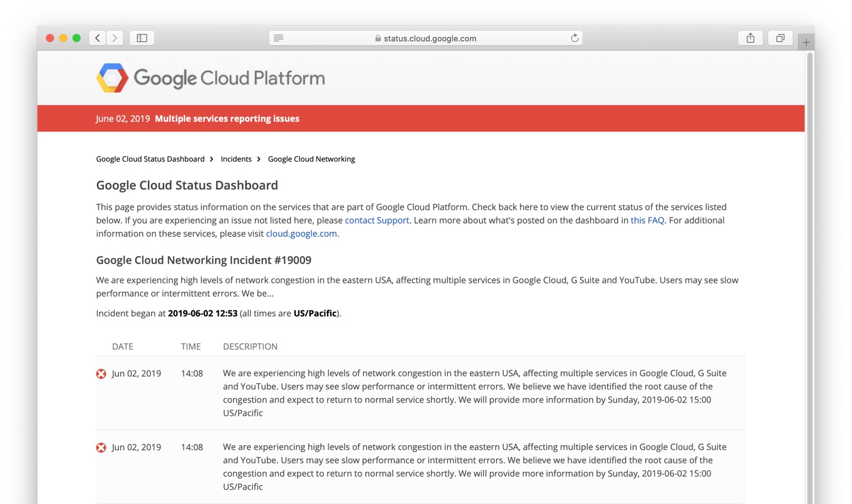The image size is (852, 504).
Task: Click incident start time 2019-06-02 12:53
Action: click(202, 313)
